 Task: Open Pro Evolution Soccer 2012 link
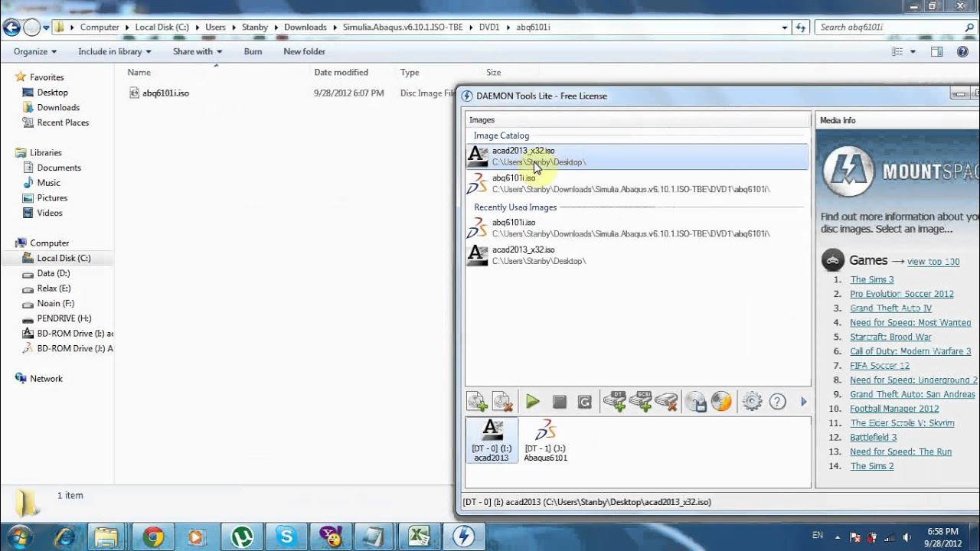(x=902, y=294)
